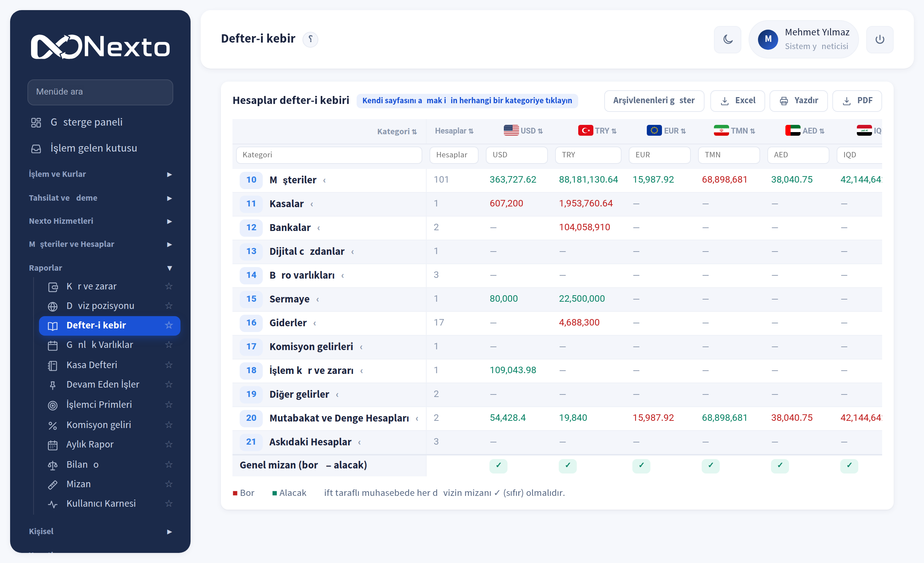The image size is (924, 563).
Task: Expand Müşteriler ve Hesaplar menu section
Action: coord(100,244)
